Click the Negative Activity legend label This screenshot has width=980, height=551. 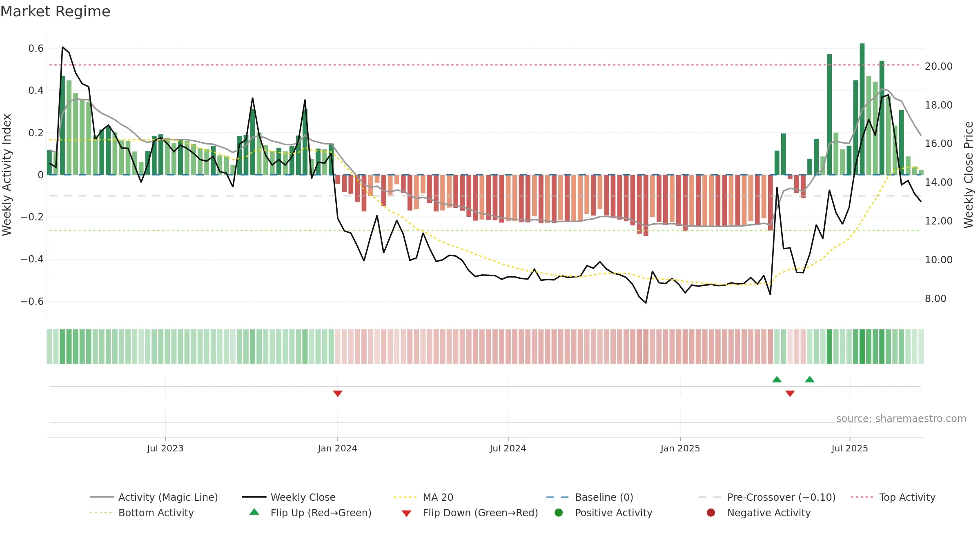coord(769,513)
